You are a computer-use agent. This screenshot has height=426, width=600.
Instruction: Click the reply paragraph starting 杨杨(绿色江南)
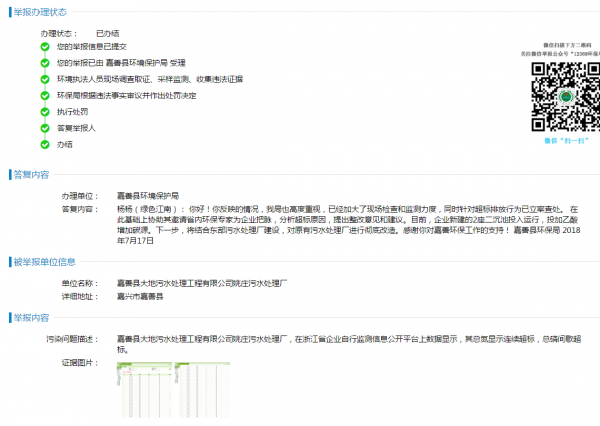(349, 225)
